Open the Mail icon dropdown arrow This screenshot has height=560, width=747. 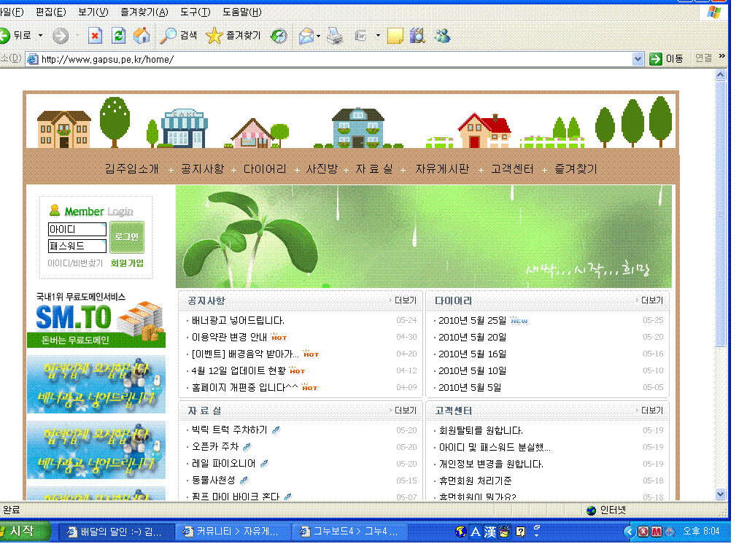click(319, 35)
